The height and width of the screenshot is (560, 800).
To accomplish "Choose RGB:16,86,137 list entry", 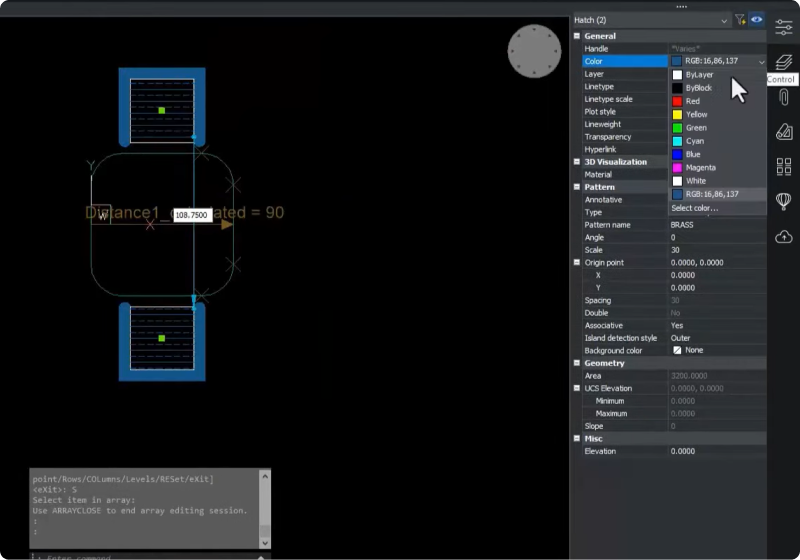I will click(717, 194).
